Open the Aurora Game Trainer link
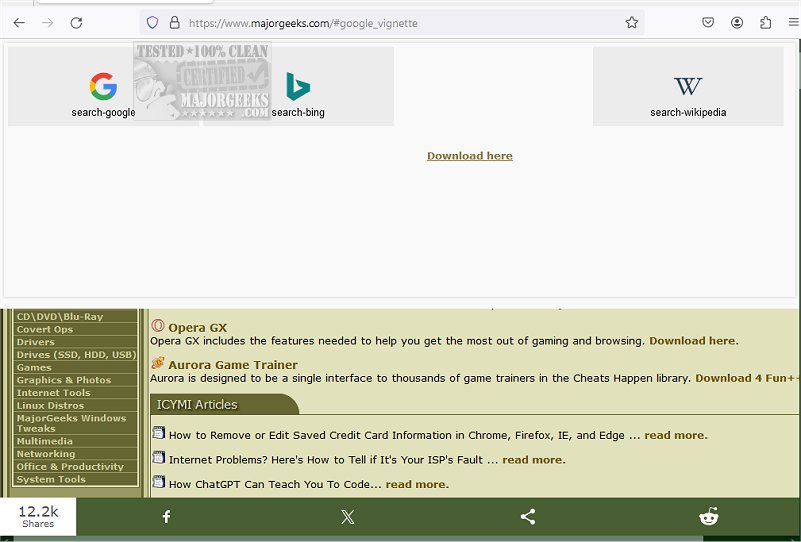Image resolution: width=801 pixels, height=542 pixels. pos(232,365)
